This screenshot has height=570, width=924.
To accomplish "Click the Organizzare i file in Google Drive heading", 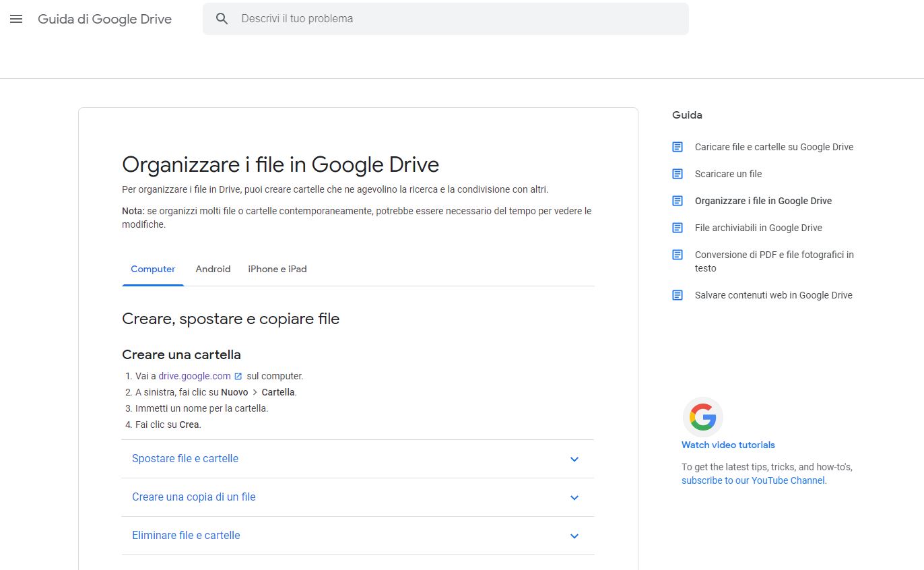I will (280, 164).
